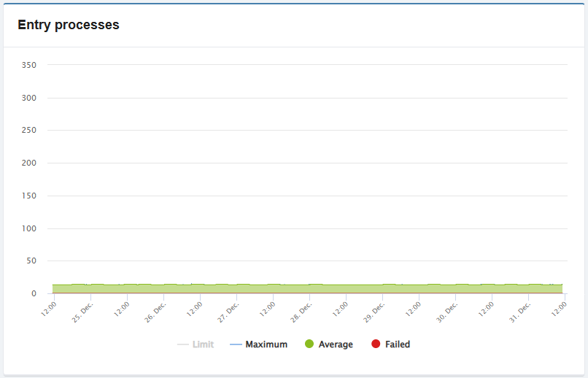Viewport: 588px width, 378px height.
Task: Toggle the Failed series legend label
Action: [398, 344]
